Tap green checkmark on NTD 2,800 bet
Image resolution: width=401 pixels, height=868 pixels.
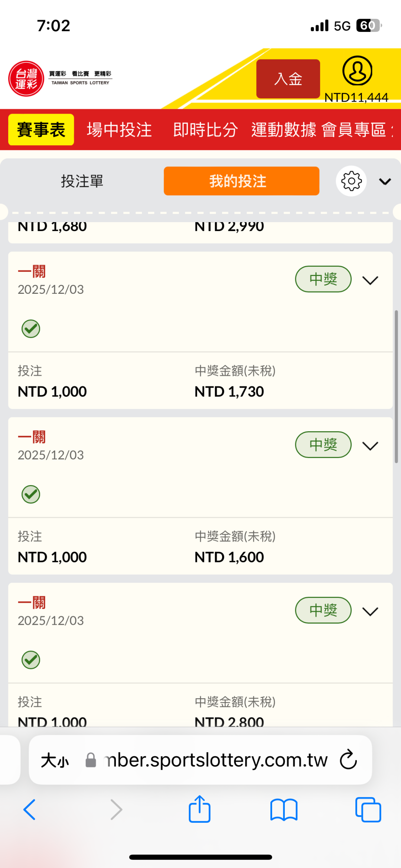31,660
